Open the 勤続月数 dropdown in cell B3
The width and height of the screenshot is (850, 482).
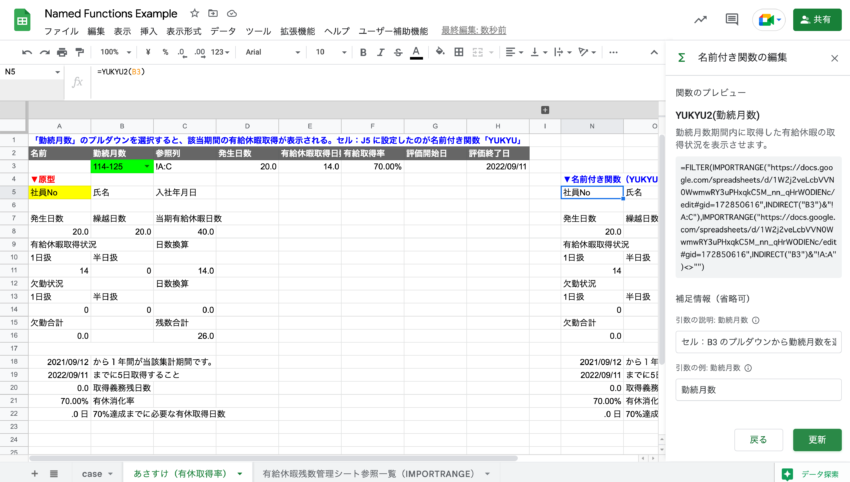pyautogui.click(x=147, y=167)
